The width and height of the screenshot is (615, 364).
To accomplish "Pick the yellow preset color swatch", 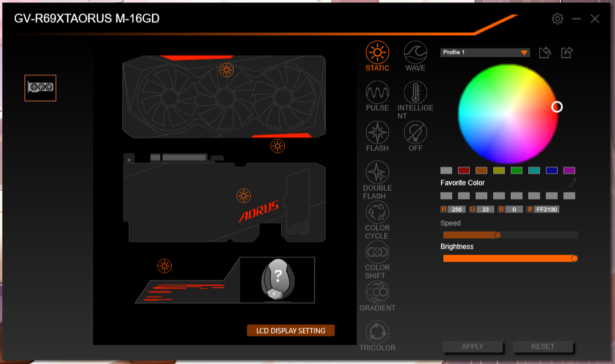I will 499,170.
